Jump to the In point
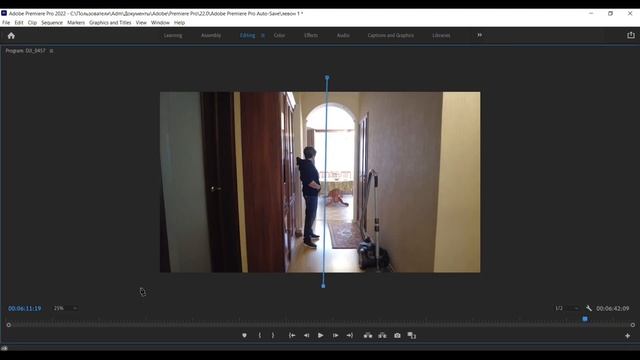This screenshot has height=360, width=640. pyautogui.click(x=292, y=336)
